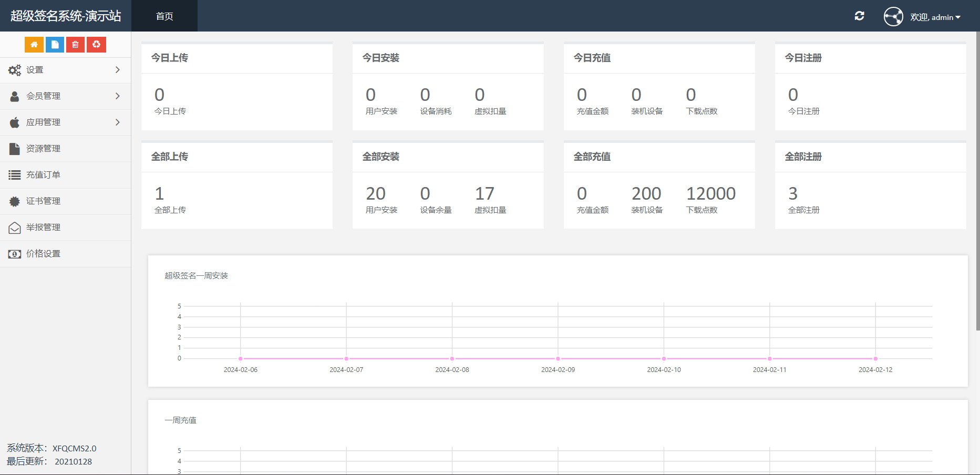Open 应用管理 in the sidebar
Screen dimensions: 980x475
[65, 122]
